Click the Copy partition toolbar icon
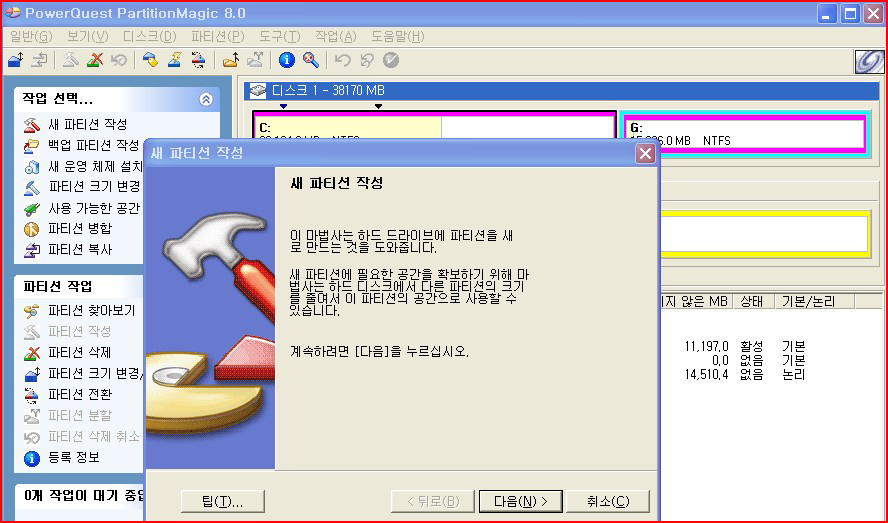 pos(39,59)
